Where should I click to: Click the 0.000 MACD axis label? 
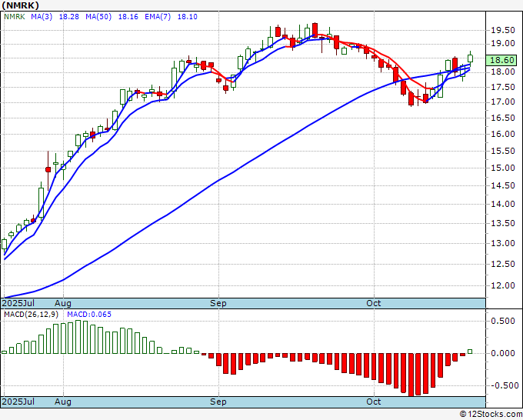click(x=503, y=353)
